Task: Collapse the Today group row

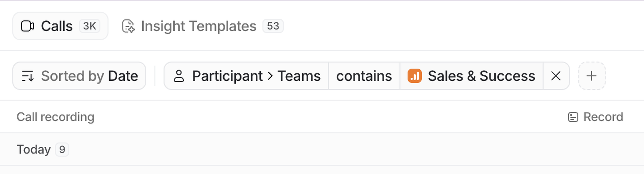Action: coord(34,150)
